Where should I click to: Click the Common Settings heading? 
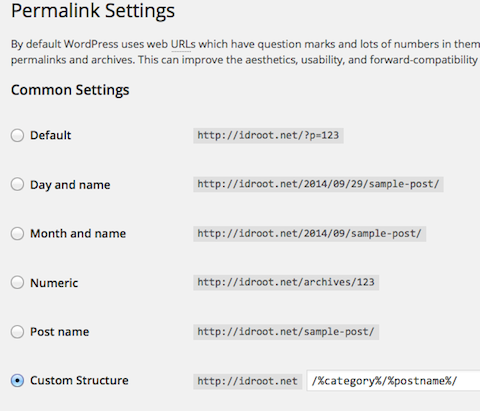click(70, 90)
